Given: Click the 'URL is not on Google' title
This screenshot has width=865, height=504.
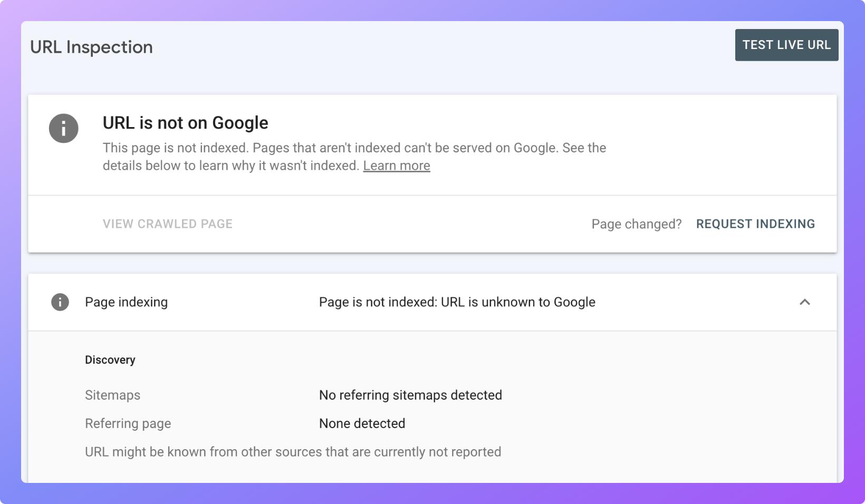Looking at the screenshot, I should point(185,123).
